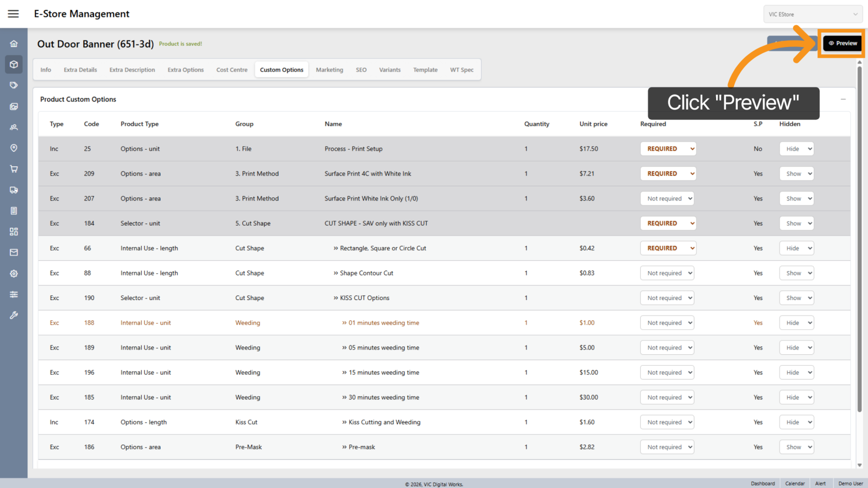The height and width of the screenshot is (488, 868).
Task: Open Hidden dropdown for Process - Print Setup
Action: click(796, 149)
